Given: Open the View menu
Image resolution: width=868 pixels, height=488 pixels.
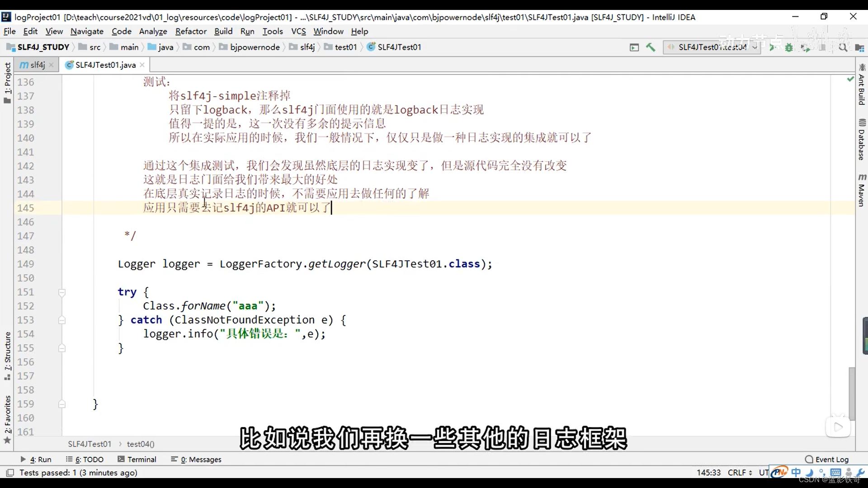Looking at the screenshot, I should tap(54, 31).
